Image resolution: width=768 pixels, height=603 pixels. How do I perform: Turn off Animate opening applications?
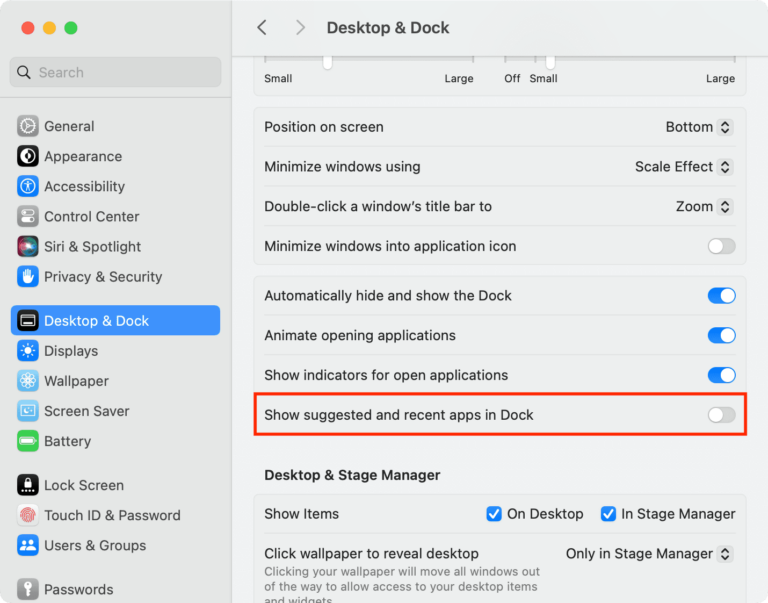pyautogui.click(x=721, y=336)
